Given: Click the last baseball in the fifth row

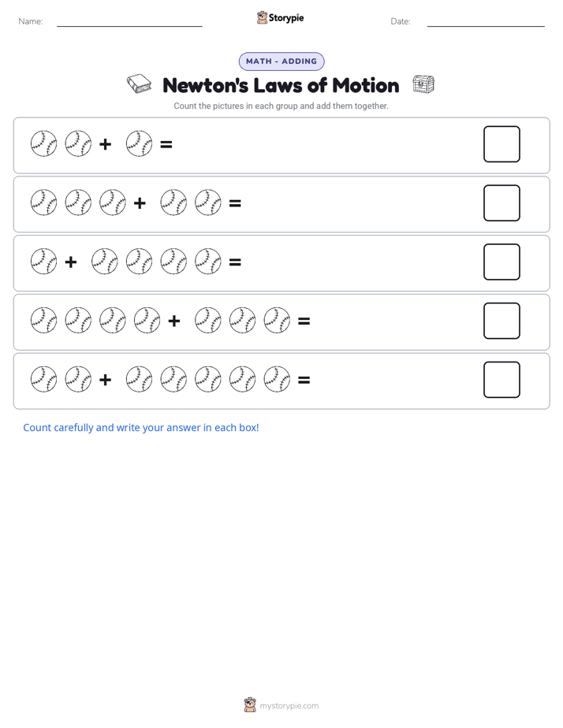Looking at the screenshot, I should click(277, 379).
